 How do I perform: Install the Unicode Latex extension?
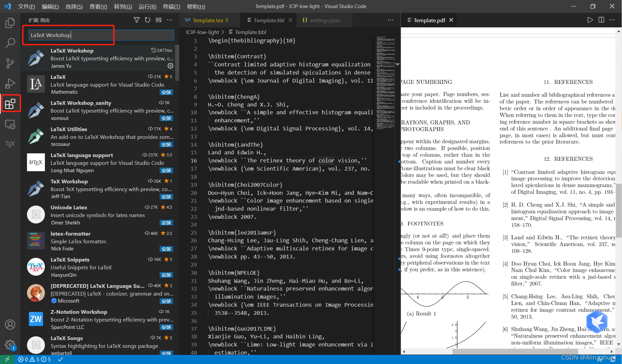pos(166,223)
